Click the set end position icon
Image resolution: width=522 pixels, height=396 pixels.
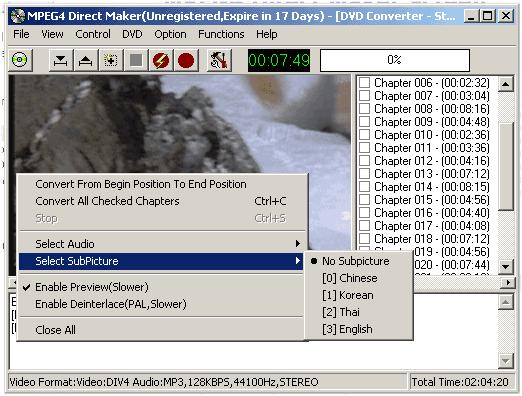86,61
